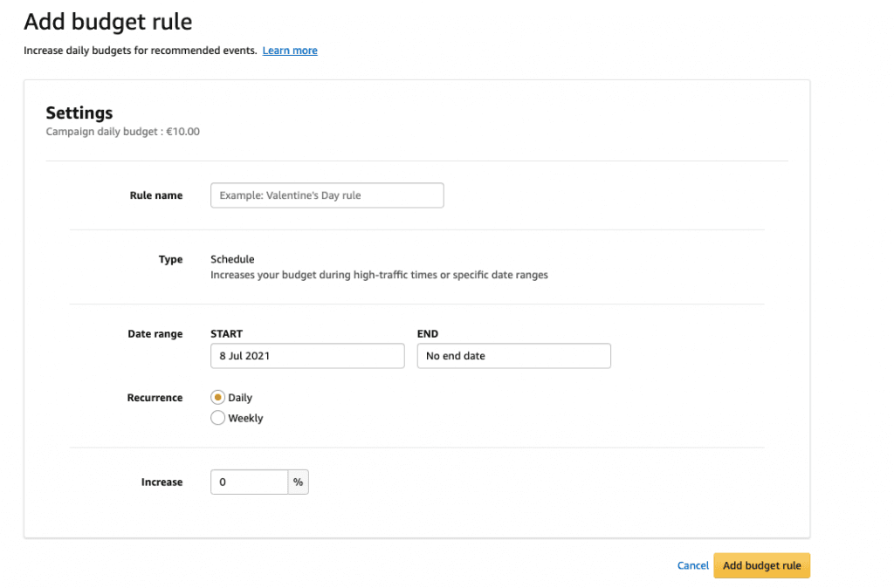894x588 pixels.
Task: Click the Daily option label text
Action: [x=240, y=398]
